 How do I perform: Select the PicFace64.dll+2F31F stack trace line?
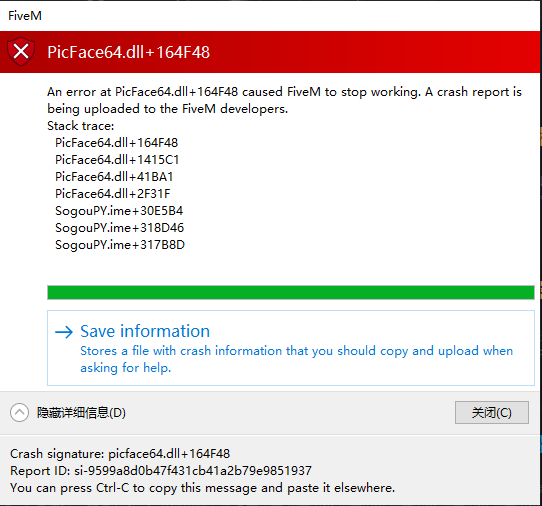click(x=113, y=194)
